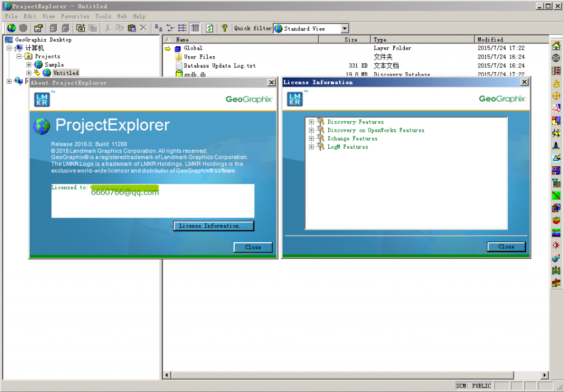
Task: Open the Quick filter Standard View dropdown
Action: click(x=345, y=29)
